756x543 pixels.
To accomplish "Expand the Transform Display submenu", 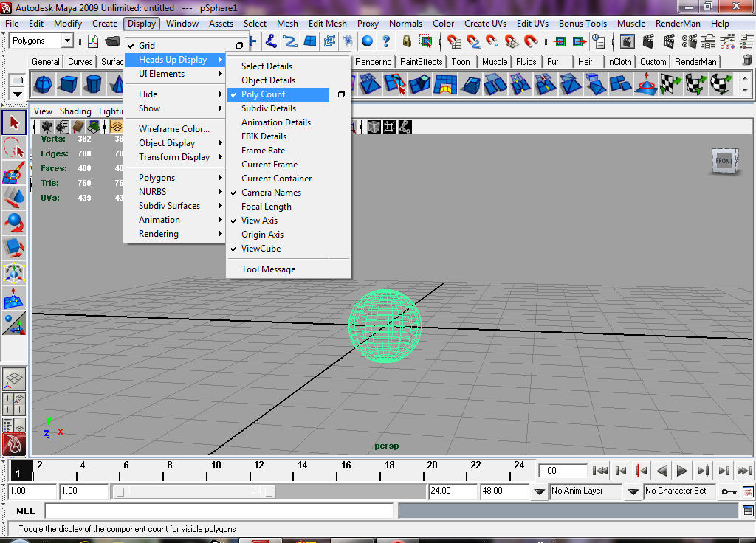I will (x=175, y=157).
